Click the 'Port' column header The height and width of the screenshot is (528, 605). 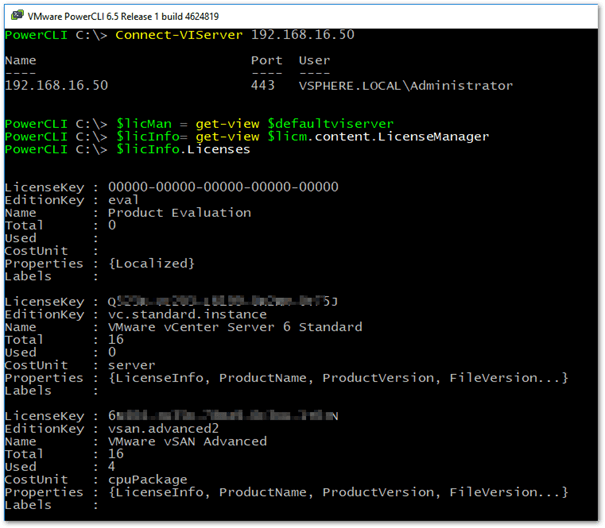coord(267,61)
